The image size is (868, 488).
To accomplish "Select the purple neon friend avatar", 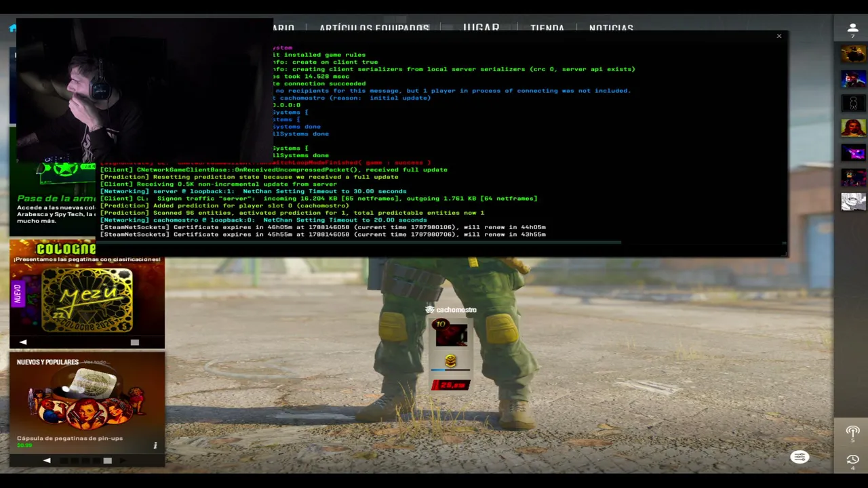I will 853,152.
